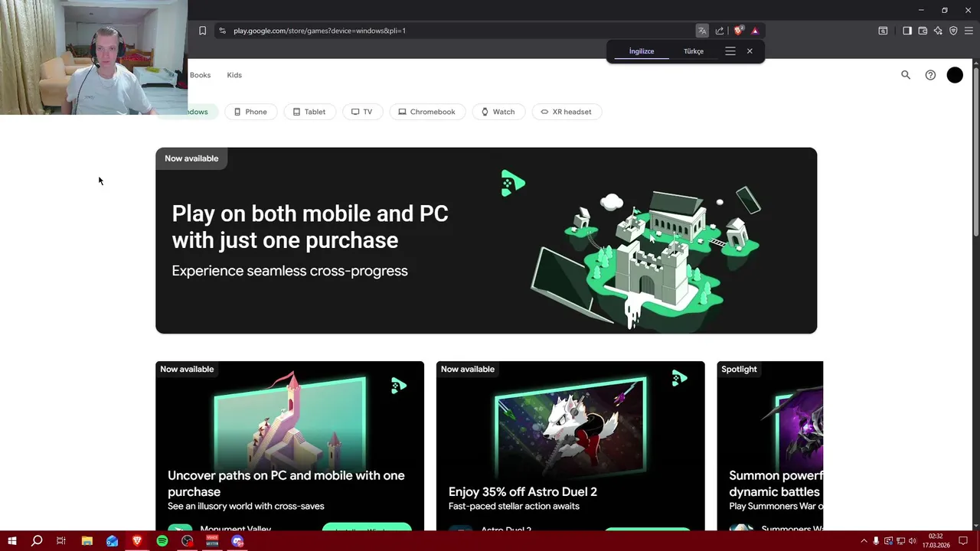Open the volume speaker tray icon
Screen dimensions: 980x551
913,541
